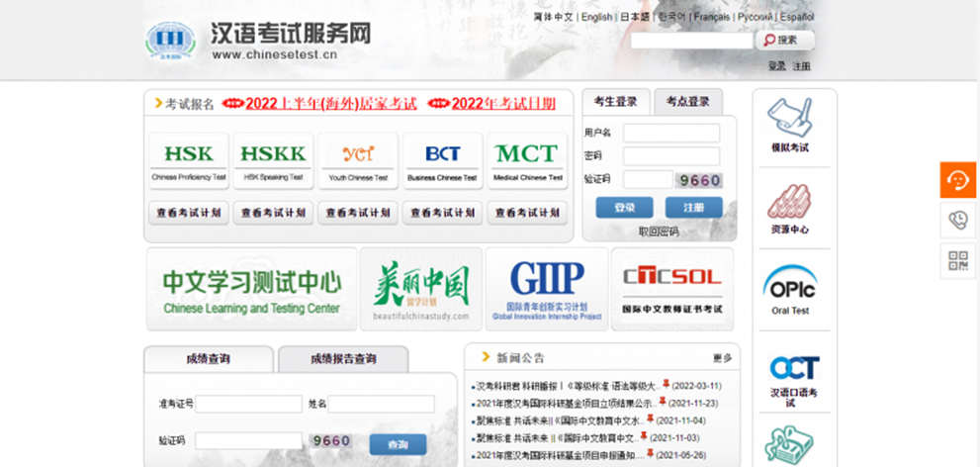This screenshot has height=467, width=980.
Task: Click the MCT Medical Chinese Test icon
Action: 527,160
